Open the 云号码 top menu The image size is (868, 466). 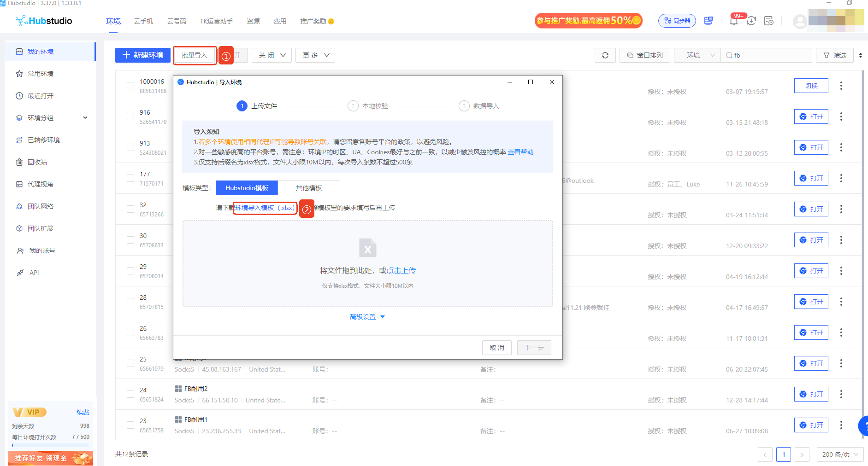177,21
